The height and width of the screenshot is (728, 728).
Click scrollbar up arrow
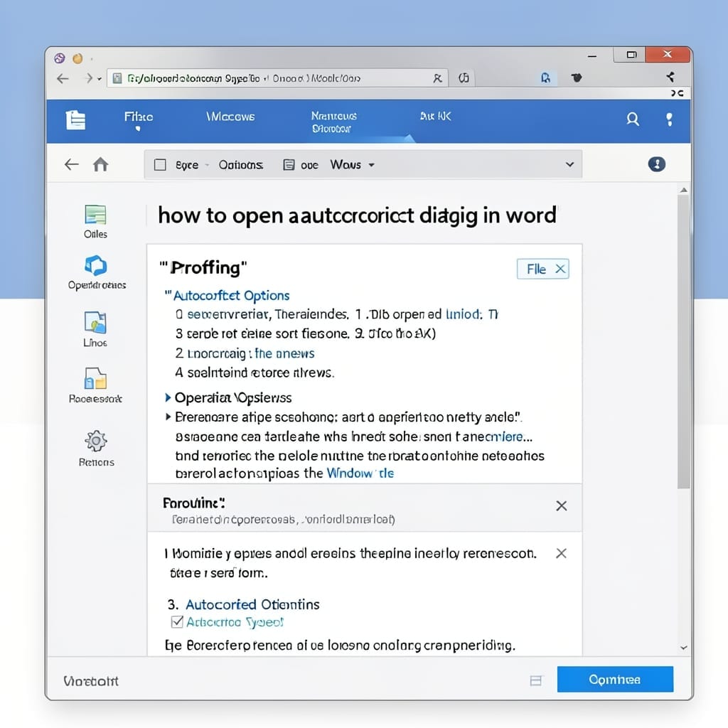point(683,190)
